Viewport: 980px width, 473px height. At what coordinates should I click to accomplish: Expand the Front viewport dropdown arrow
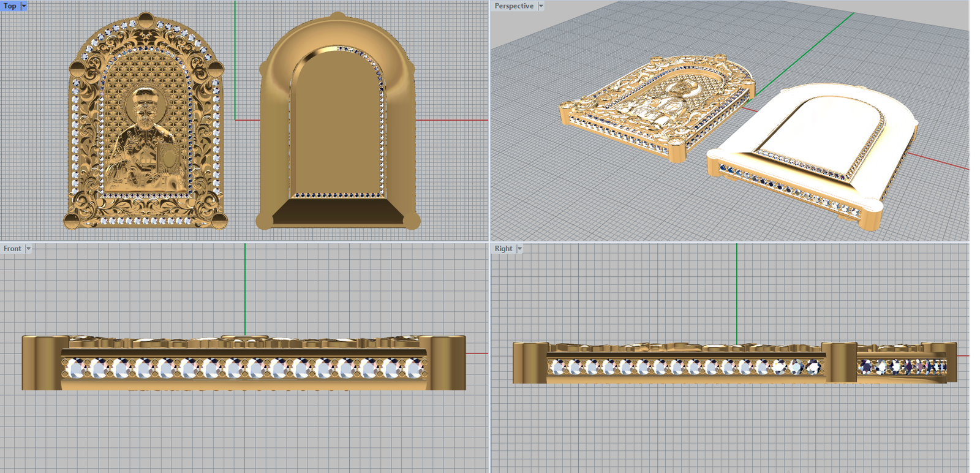pos(28,248)
